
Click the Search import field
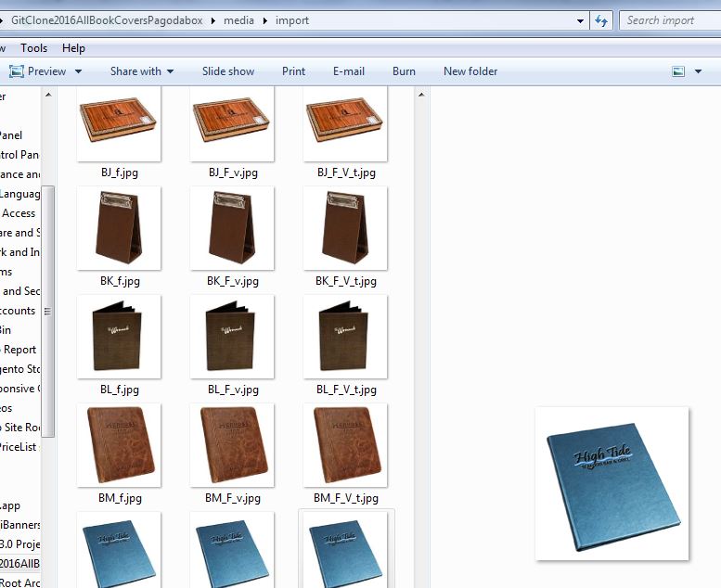point(670,20)
